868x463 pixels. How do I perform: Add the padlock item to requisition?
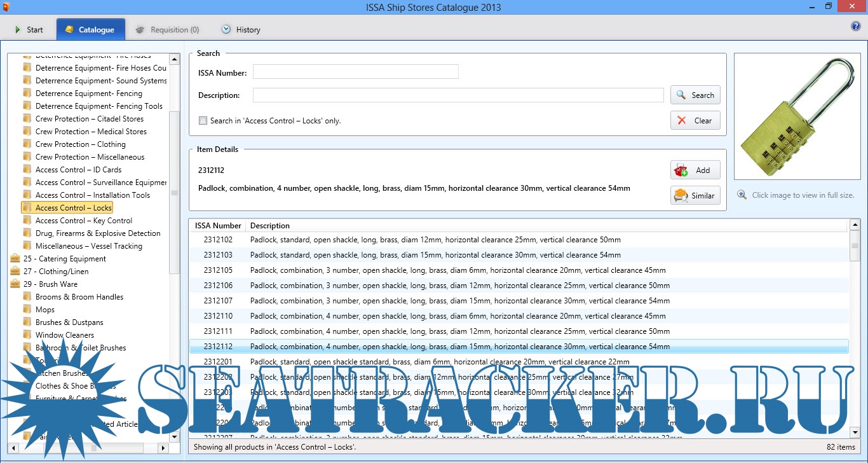(x=695, y=170)
